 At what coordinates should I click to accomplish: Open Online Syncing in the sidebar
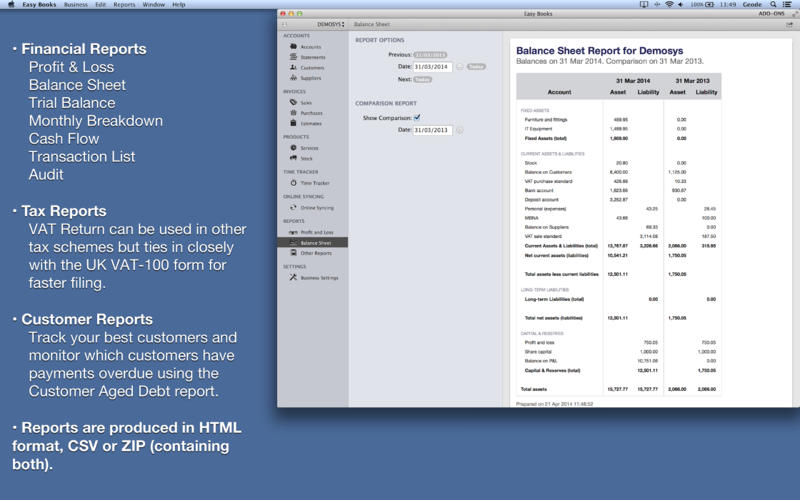tap(312, 208)
